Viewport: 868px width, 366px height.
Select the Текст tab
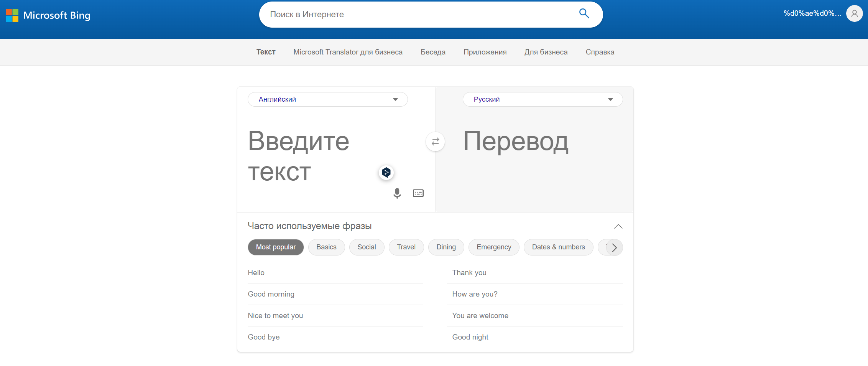coord(266,52)
